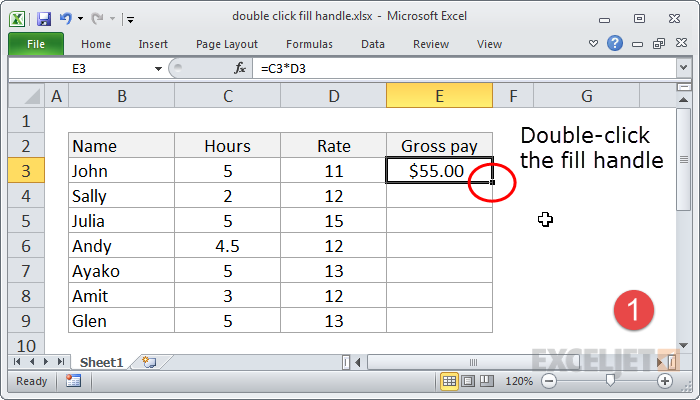Switch to the Data ribbon tab
700x400 pixels.
pos(373,44)
